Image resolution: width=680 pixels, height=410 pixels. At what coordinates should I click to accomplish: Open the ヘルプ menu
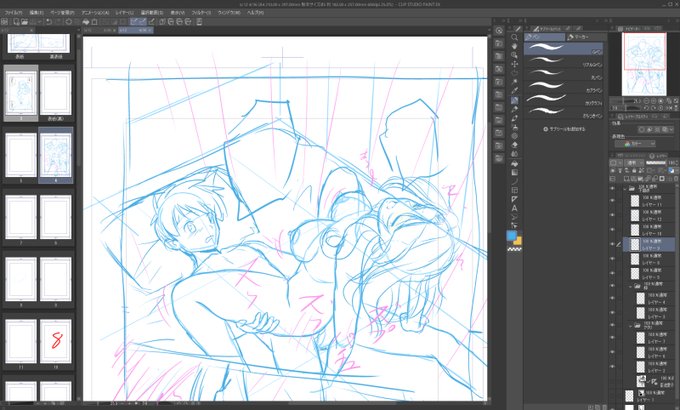(255, 13)
